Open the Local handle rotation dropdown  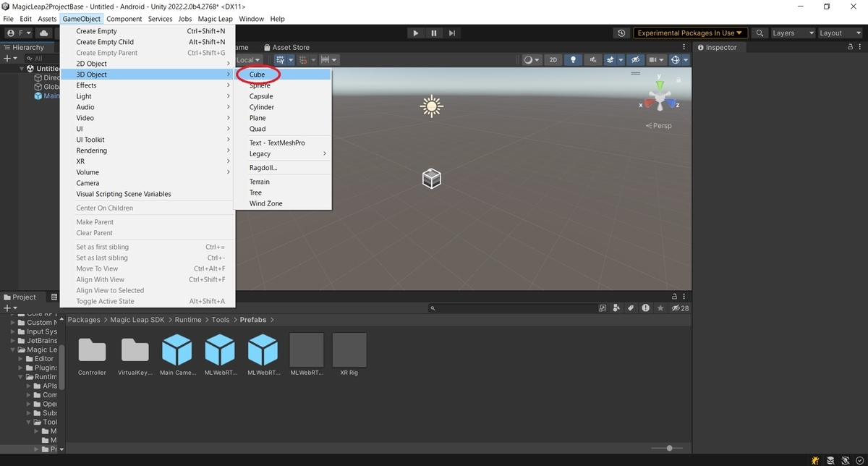248,60
